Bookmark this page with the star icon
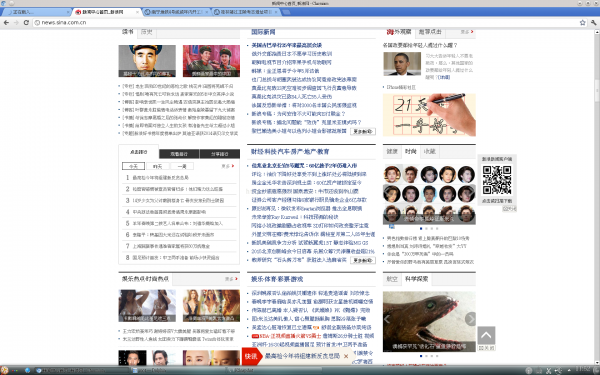The image size is (600, 375). pos(582,23)
